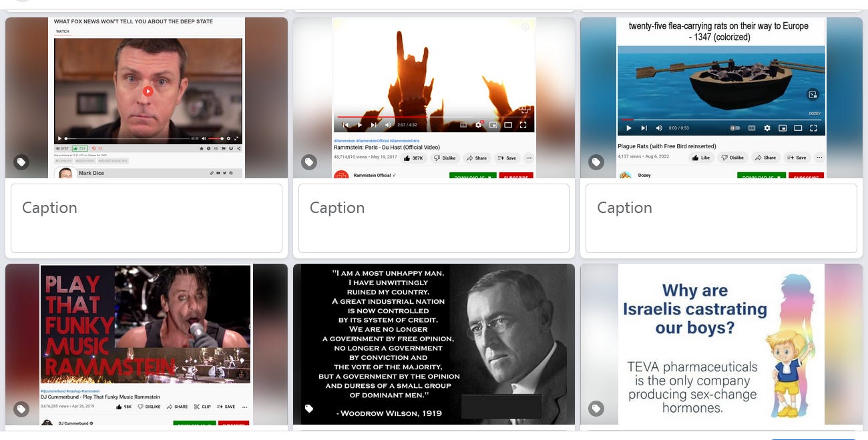Image resolution: width=868 pixels, height=440 pixels.
Task: Click the tag icon on the TEVA pharmaceuticals image
Action: [596, 409]
